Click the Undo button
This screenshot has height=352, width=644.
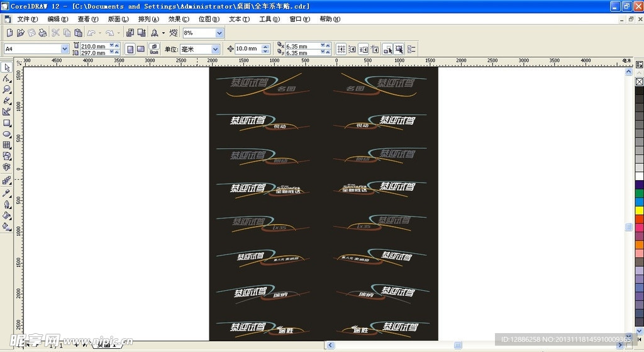tap(91, 33)
